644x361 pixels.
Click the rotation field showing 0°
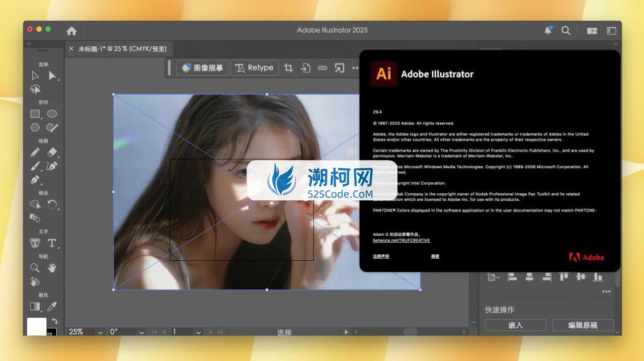coord(122,332)
